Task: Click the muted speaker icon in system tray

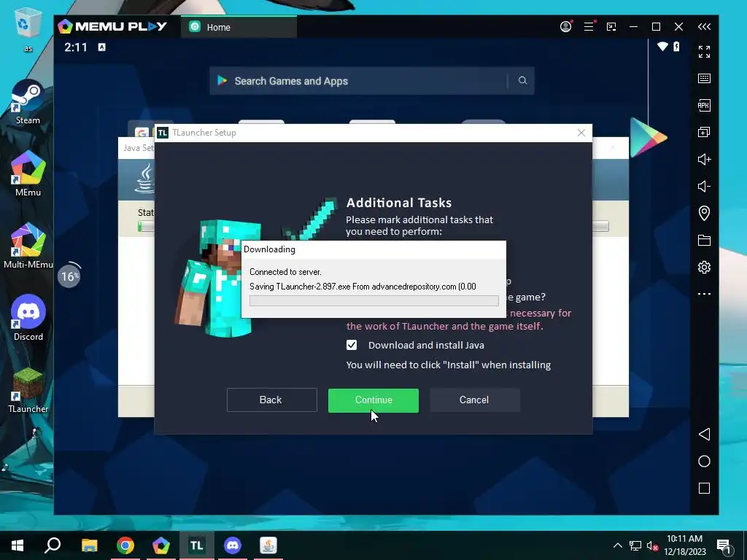Action: point(652,546)
